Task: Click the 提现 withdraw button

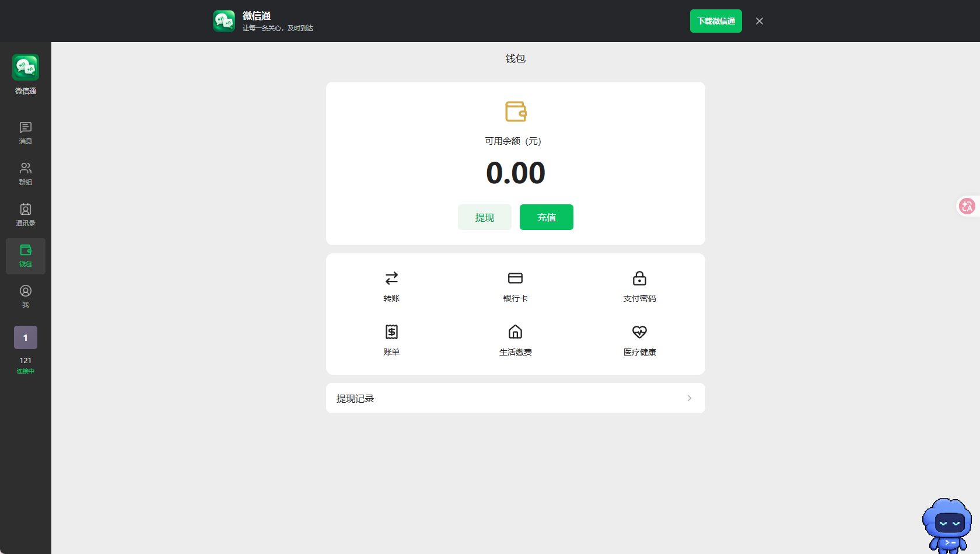Action: pyautogui.click(x=485, y=217)
